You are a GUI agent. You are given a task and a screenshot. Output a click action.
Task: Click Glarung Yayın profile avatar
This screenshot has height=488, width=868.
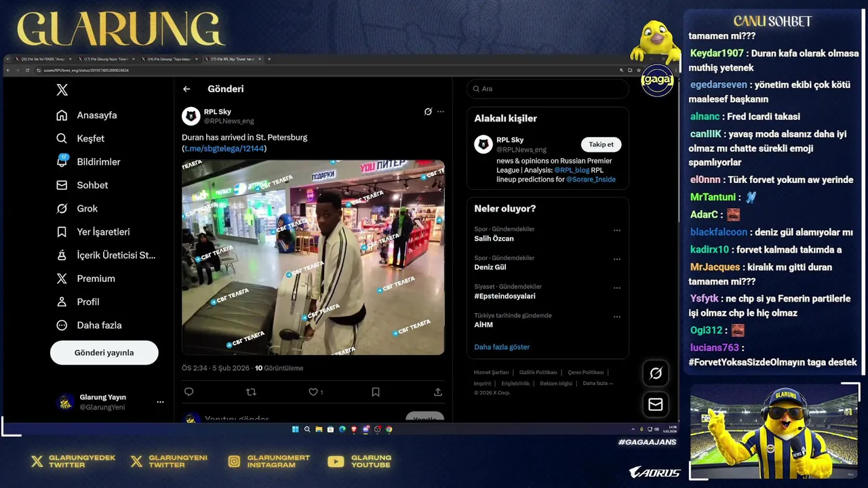(x=65, y=402)
